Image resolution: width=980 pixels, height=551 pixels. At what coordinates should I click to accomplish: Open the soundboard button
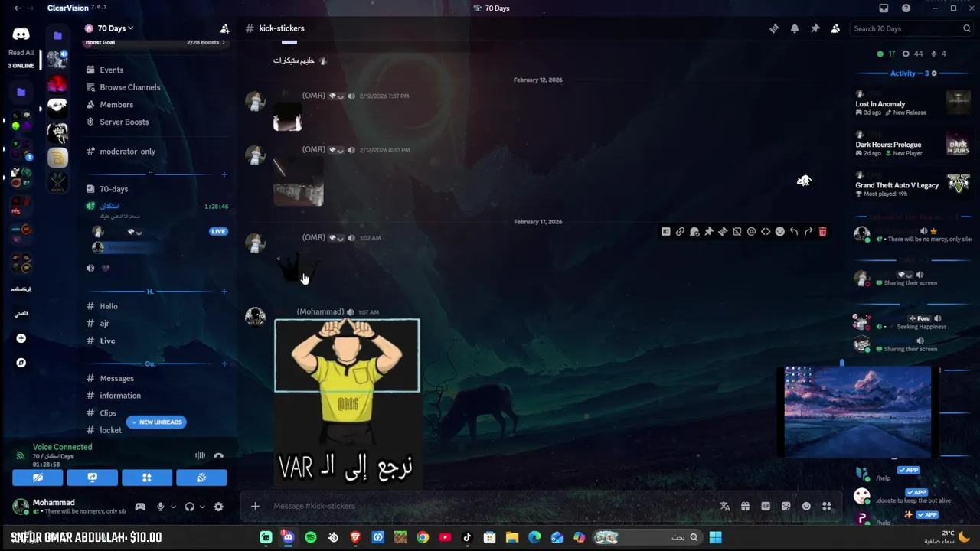pos(201,478)
